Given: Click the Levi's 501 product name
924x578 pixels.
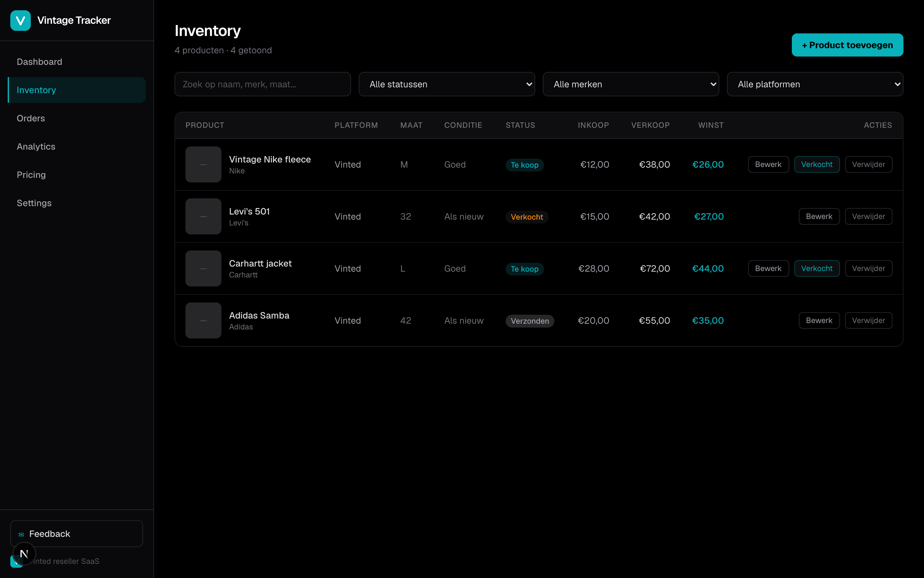Looking at the screenshot, I should point(249,211).
